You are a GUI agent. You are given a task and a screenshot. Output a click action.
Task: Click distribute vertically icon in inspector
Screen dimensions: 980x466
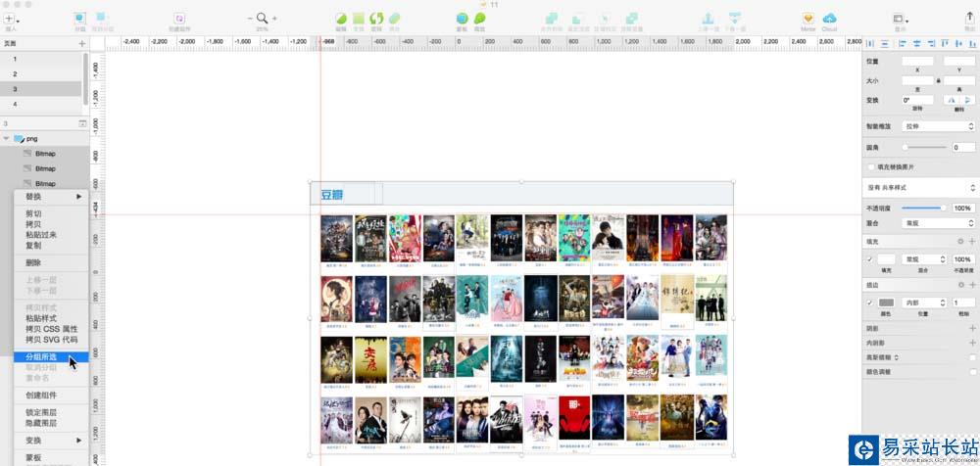click(x=884, y=44)
